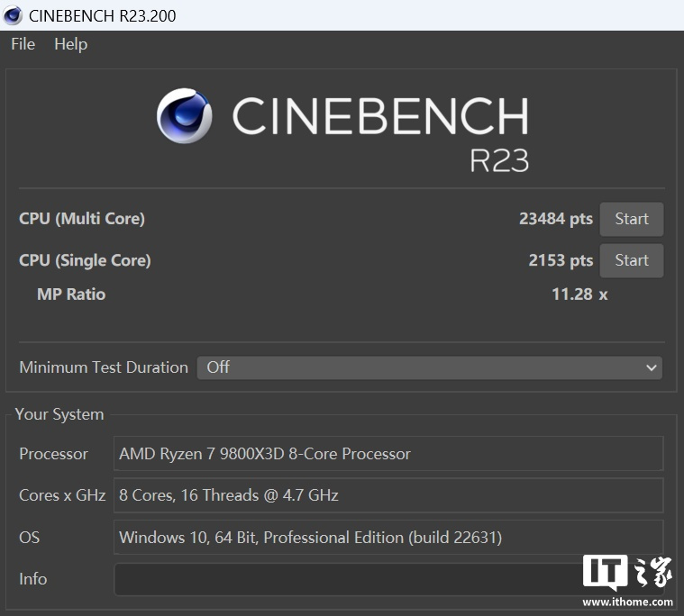
Task: Click the Cinebench sphere logo
Action: (185, 116)
